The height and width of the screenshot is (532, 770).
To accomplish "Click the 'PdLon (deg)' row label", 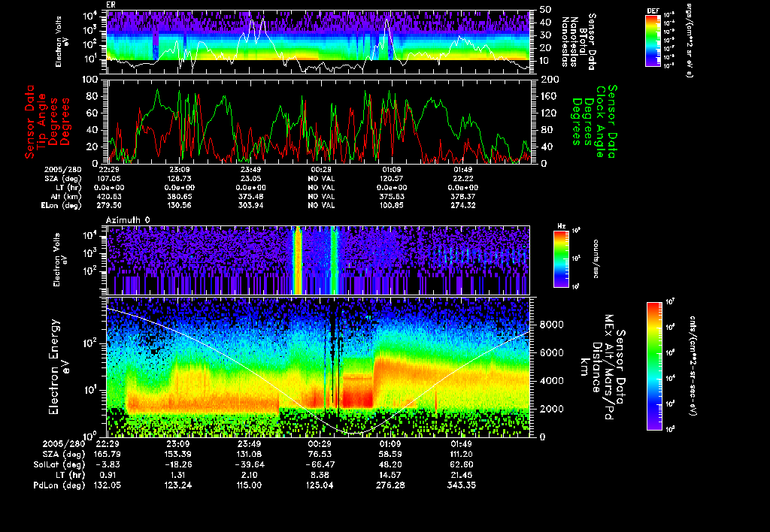I will pyautogui.click(x=59, y=485).
